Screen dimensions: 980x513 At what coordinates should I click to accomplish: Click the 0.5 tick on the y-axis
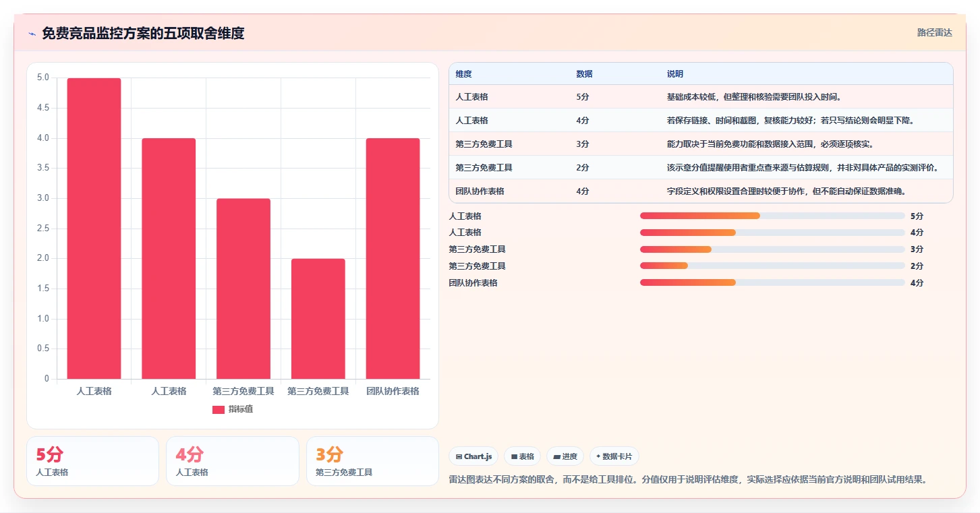[42, 349]
